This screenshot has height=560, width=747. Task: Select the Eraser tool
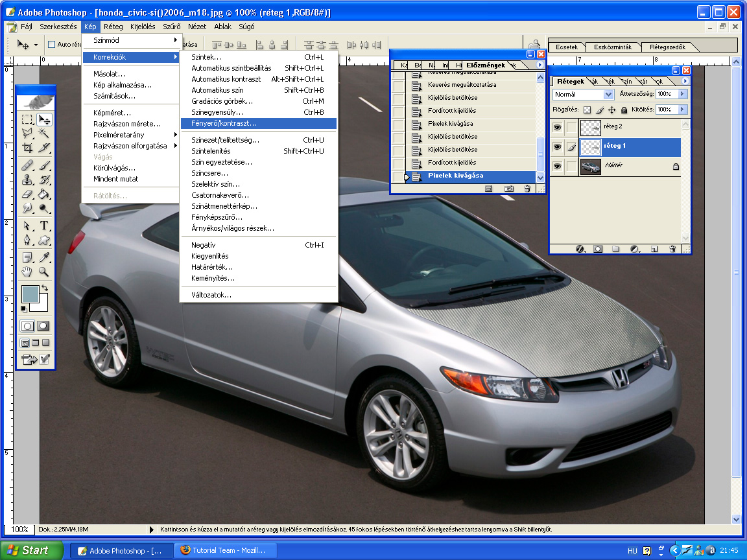pyautogui.click(x=27, y=194)
